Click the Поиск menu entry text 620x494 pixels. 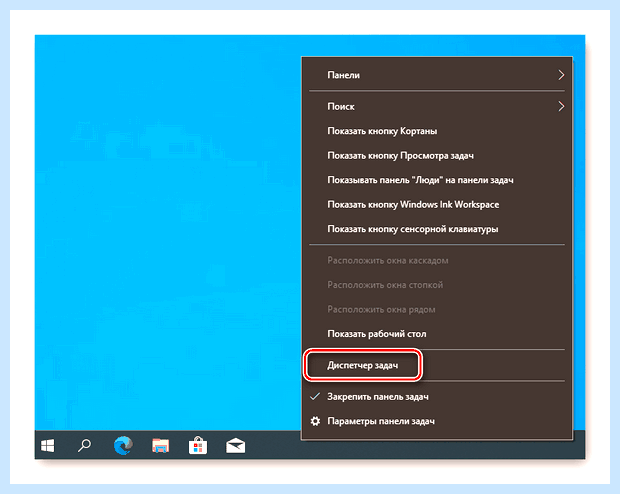pyautogui.click(x=340, y=106)
